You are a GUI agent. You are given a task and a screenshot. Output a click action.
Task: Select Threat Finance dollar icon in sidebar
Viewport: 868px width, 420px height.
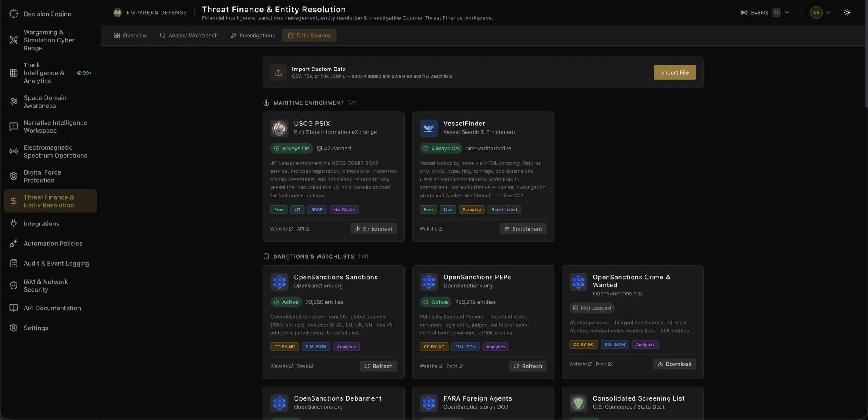tap(14, 201)
